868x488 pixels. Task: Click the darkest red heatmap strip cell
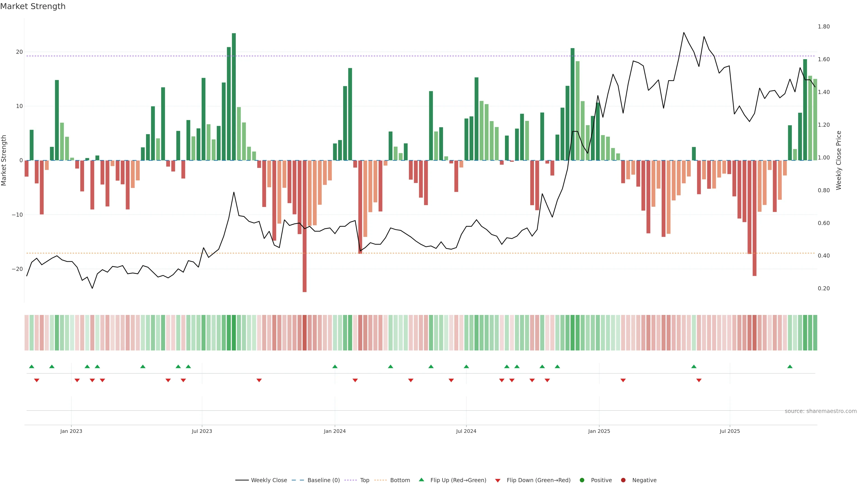(x=305, y=332)
